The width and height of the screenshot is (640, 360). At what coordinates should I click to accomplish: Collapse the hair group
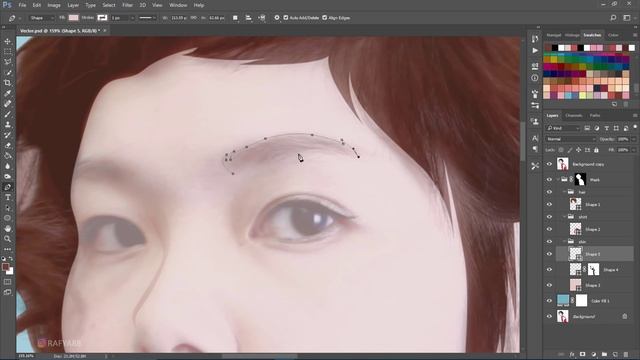[x=565, y=192]
